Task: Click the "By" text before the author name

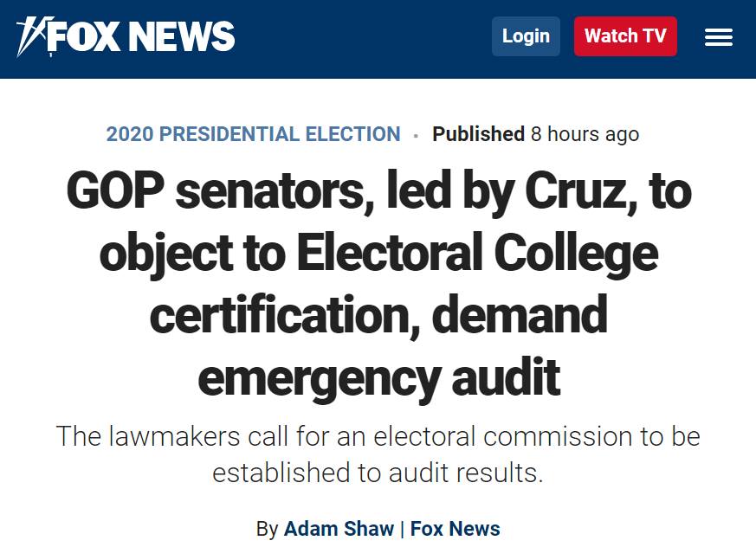Action: [267, 529]
